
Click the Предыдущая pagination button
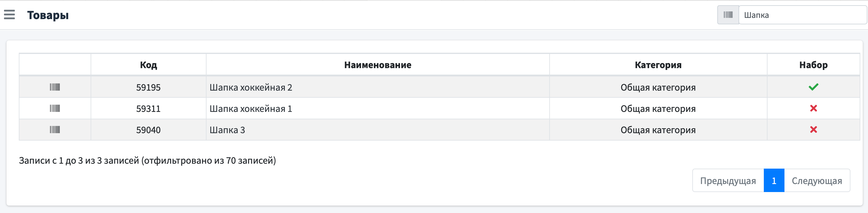728,181
